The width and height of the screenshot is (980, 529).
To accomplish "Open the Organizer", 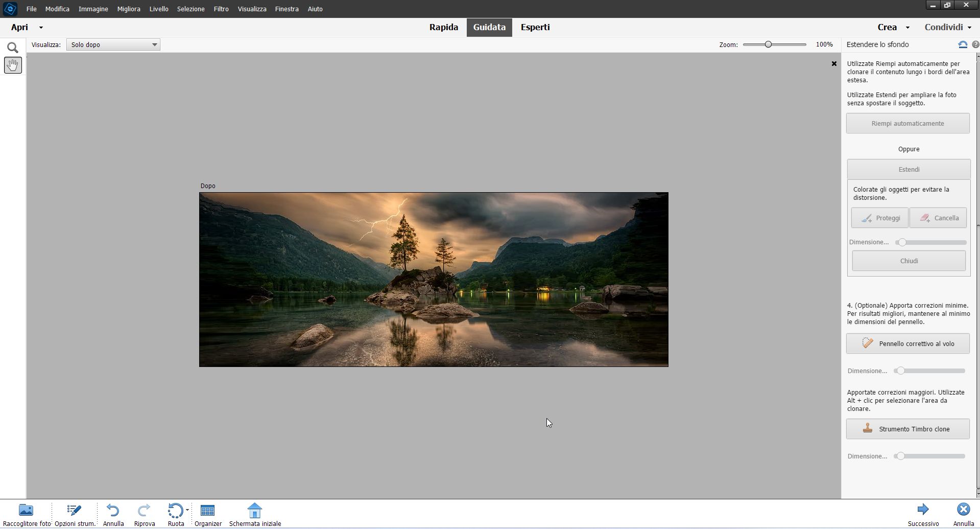I will (x=208, y=515).
